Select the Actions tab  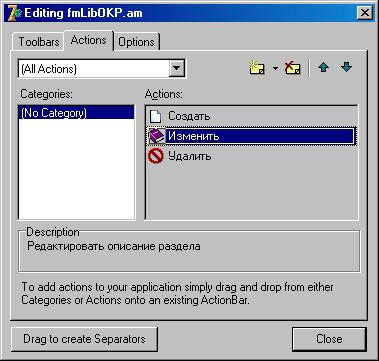[89, 40]
